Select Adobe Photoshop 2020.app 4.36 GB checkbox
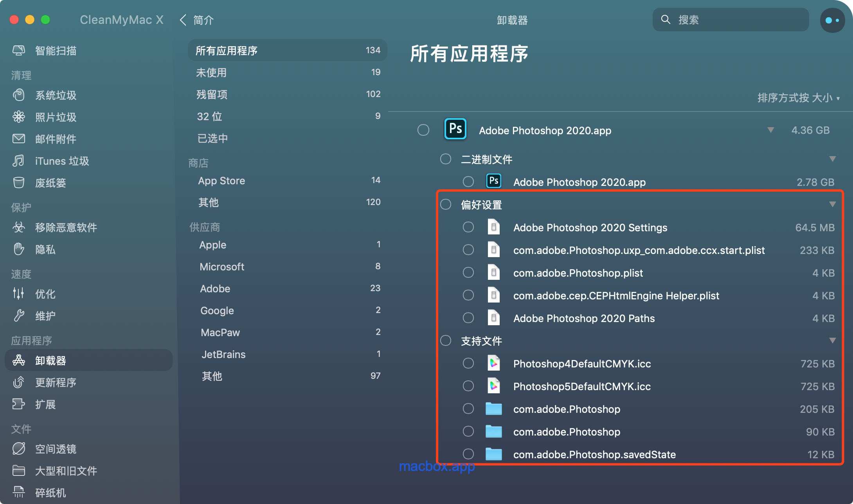The image size is (853, 504). (x=423, y=130)
